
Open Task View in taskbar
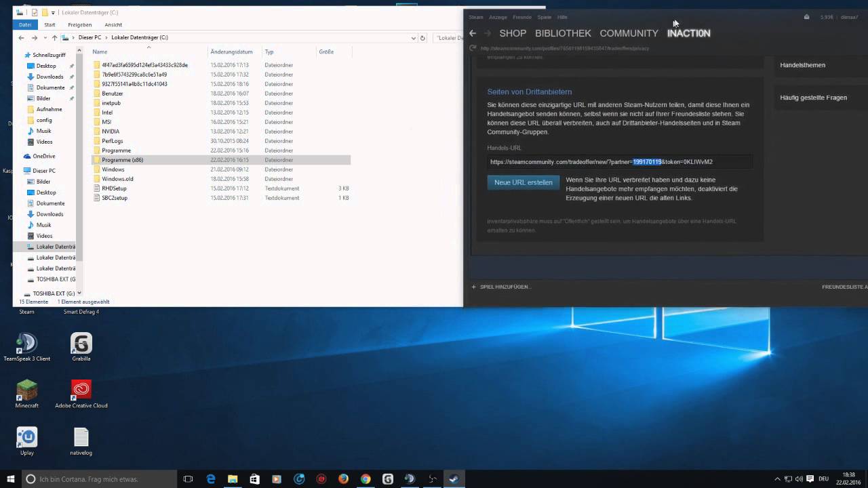point(189,479)
